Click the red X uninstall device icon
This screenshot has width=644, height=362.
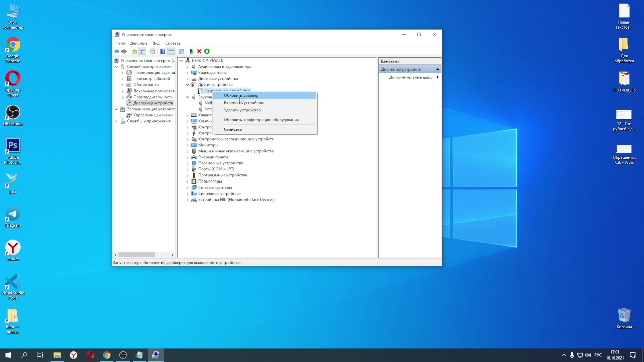[x=199, y=51]
